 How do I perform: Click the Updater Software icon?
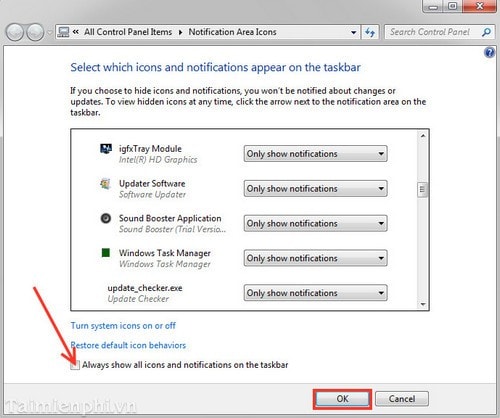click(106, 184)
